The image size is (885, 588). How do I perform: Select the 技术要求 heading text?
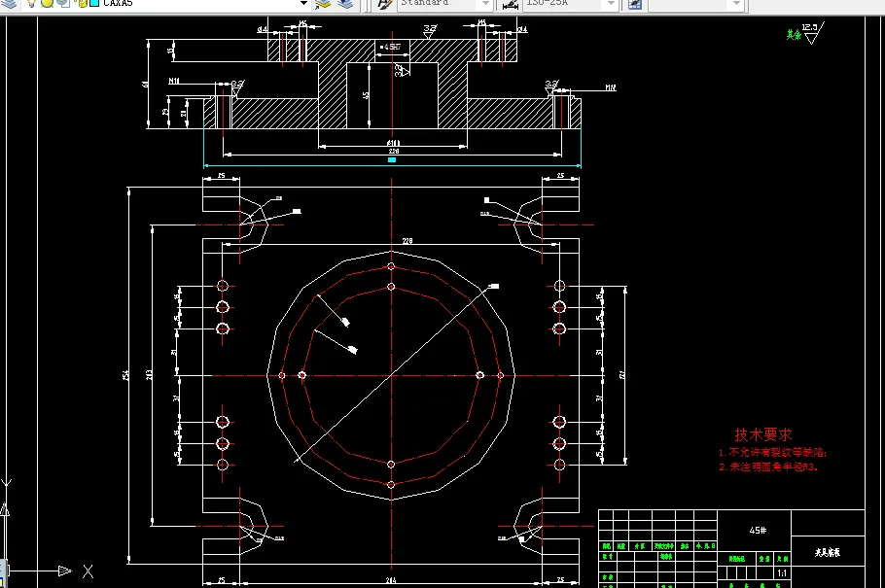[763, 434]
